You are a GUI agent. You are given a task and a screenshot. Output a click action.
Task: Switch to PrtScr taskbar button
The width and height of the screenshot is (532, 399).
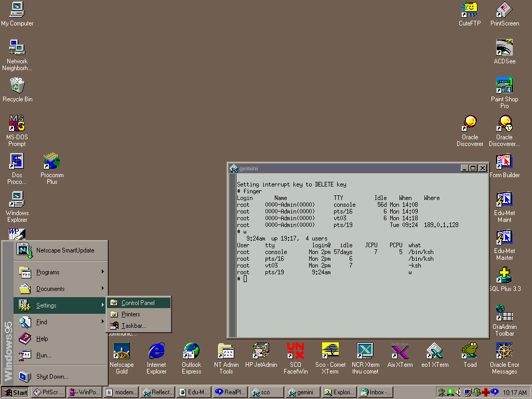pyautogui.click(x=48, y=393)
